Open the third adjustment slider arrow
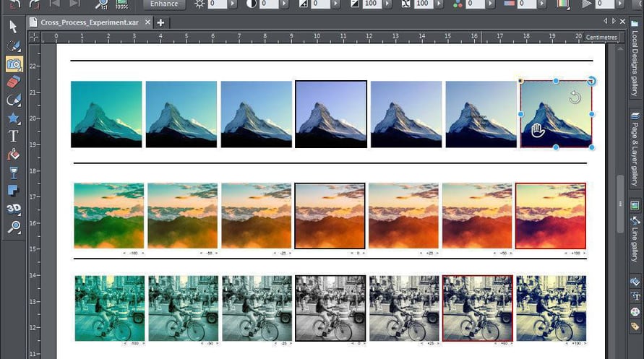Screen dimensions: 644x359 336,4
